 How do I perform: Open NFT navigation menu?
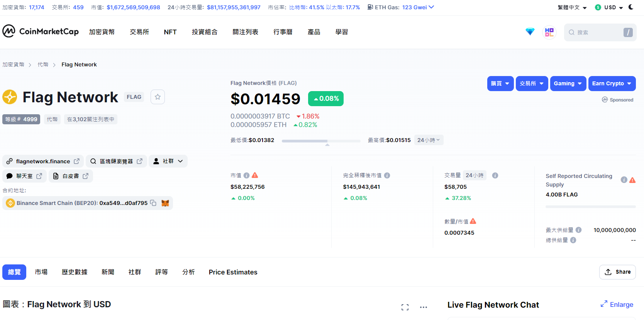(170, 32)
